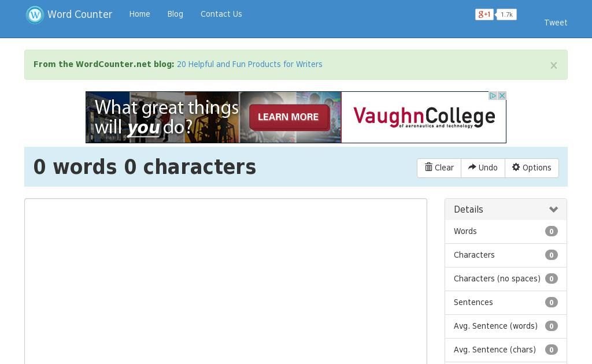Open the Blog menu item

[x=175, y=14]
